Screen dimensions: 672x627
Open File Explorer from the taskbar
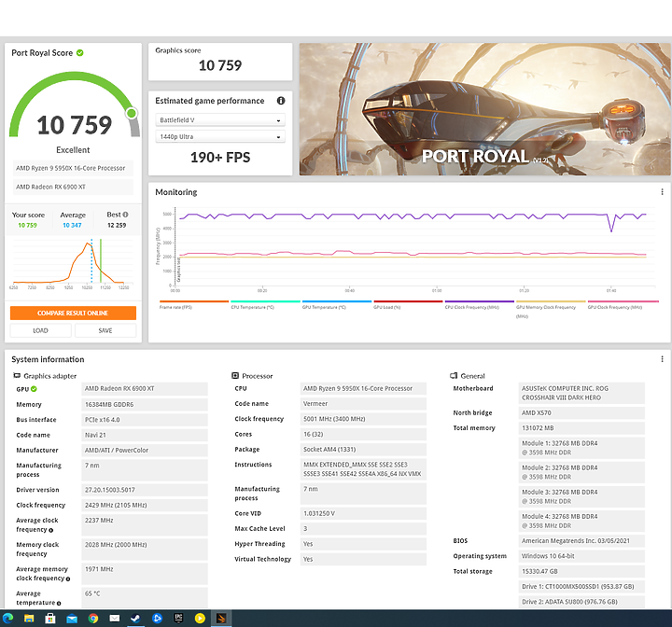tap(29, 618)
